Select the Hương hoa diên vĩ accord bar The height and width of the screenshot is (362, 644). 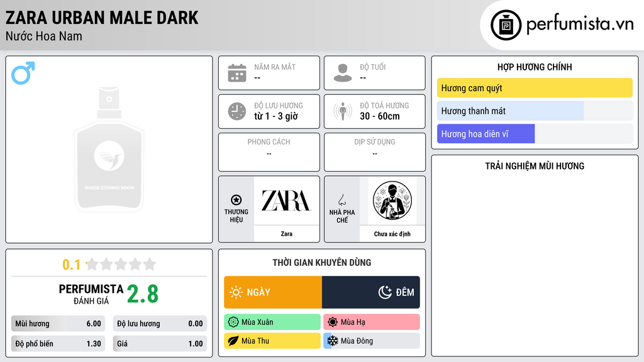click(x=535, y=134)
